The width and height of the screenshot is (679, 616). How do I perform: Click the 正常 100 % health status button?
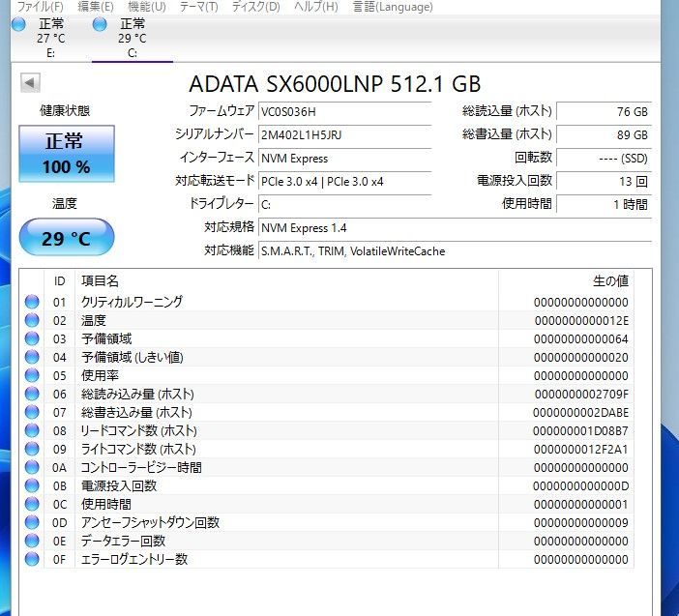coord(67,154)
